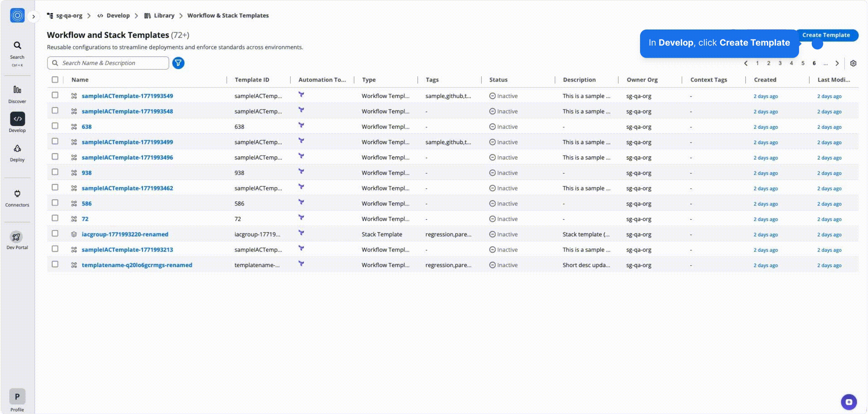Navigate to Deploy using the sidebar icon
The image size is (868, 414).
(x=17, y=149)
